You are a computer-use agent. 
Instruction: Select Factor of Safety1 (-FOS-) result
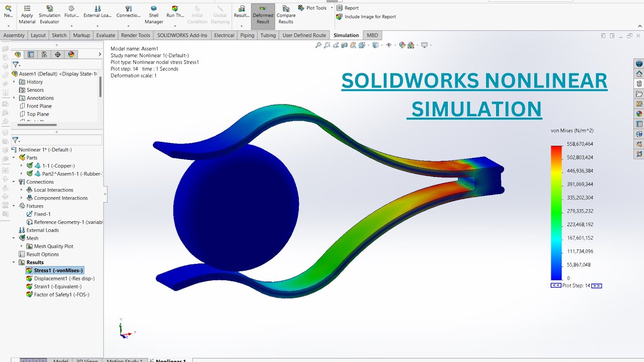point(58,295)
